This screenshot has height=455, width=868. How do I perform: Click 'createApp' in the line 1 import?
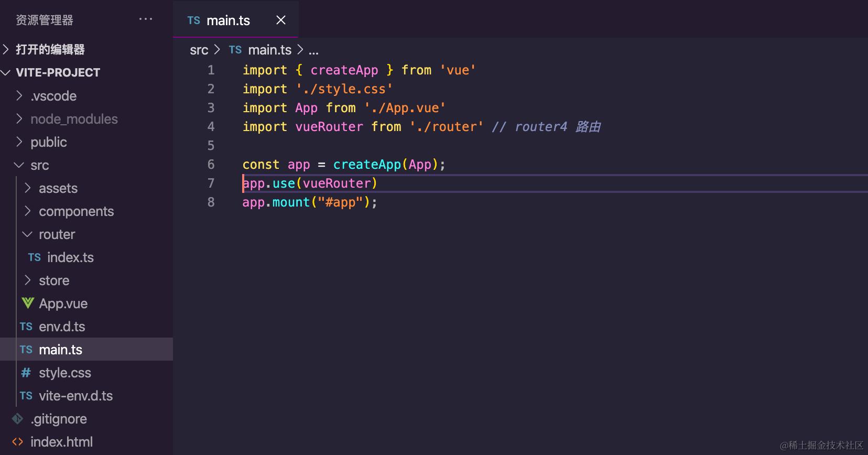point(344,70)
